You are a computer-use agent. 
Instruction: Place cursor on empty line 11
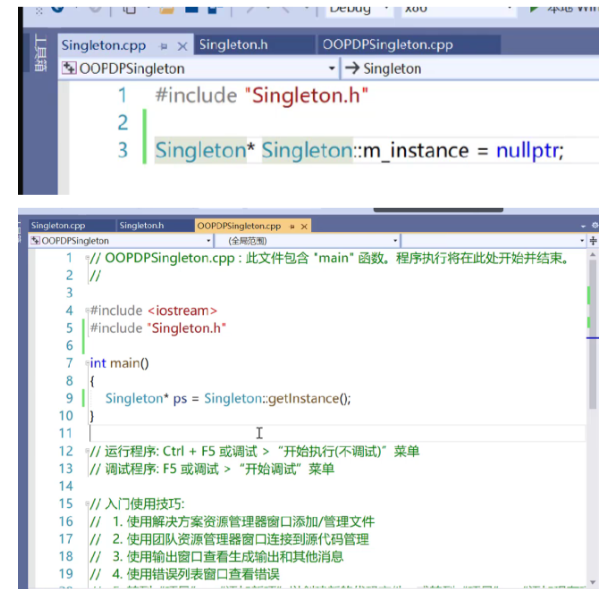coord(338,433)
